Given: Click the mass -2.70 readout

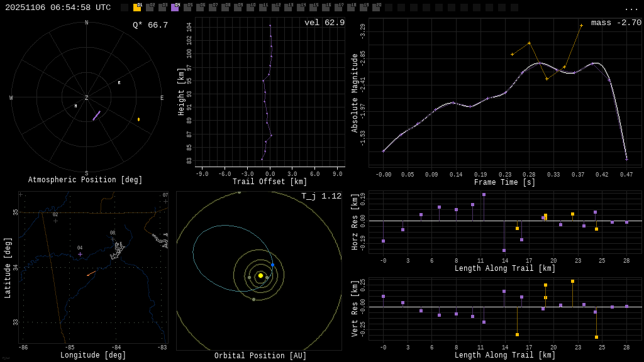Looking at the screenshot, I should (x=616, y=23).
